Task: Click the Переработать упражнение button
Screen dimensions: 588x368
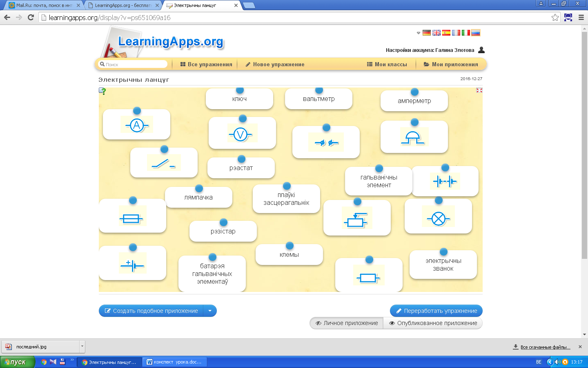Action: (436, 311)
